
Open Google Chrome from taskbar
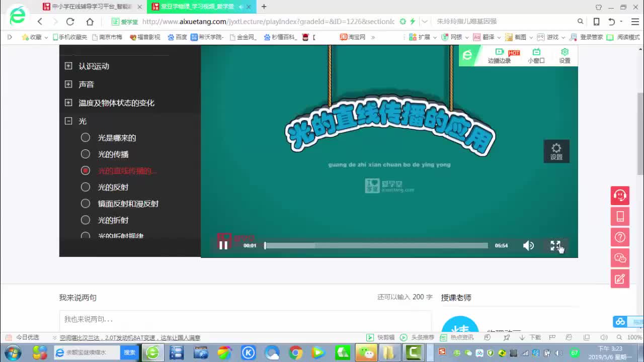295,352
